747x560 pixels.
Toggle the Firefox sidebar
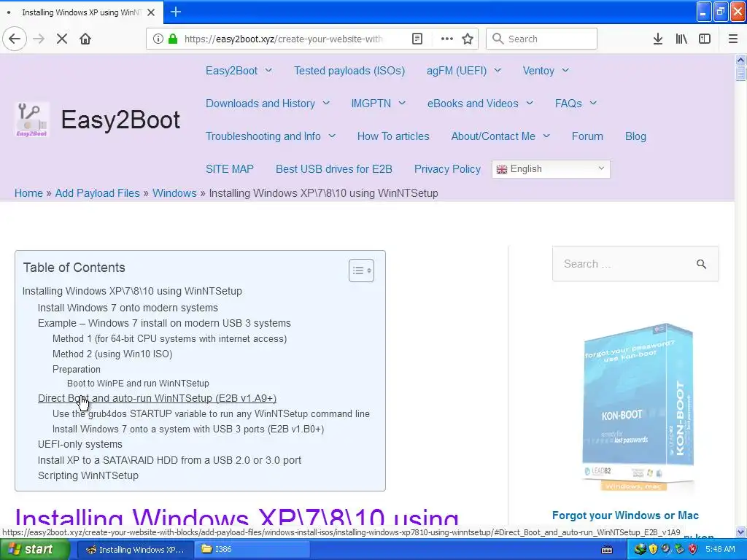coord(705,39)
